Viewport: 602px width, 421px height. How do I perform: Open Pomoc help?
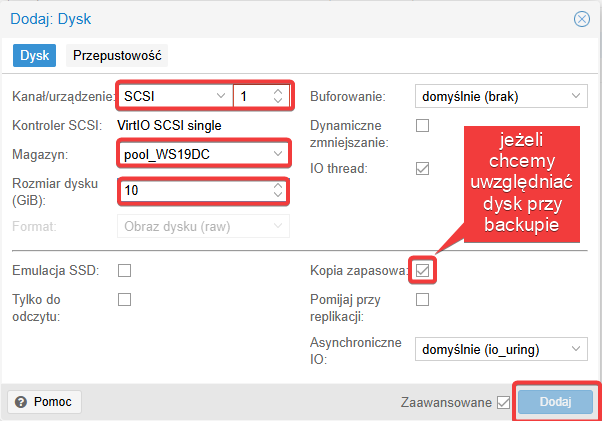tap(44, 402)
